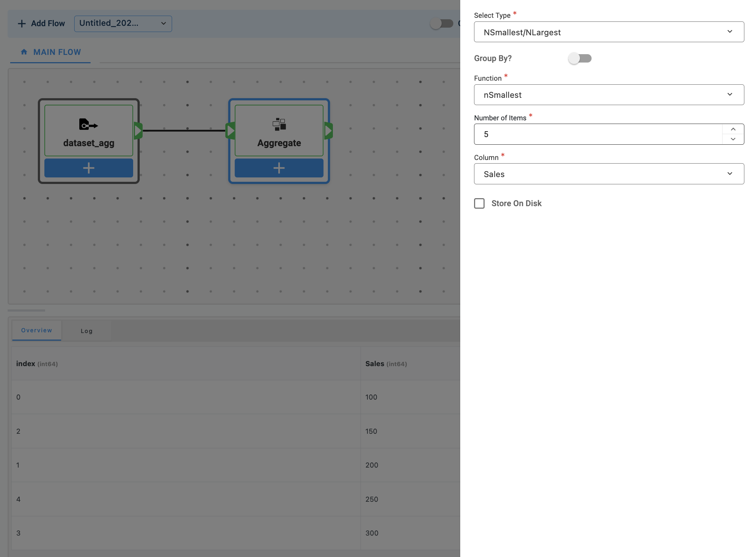756x557 pixels.
Task: Click the Aggregate node icon
Action: [x=279, y=124]
